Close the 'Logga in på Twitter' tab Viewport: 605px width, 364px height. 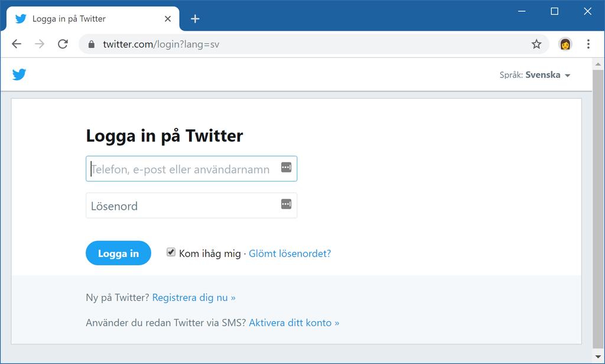coord(167,18)
